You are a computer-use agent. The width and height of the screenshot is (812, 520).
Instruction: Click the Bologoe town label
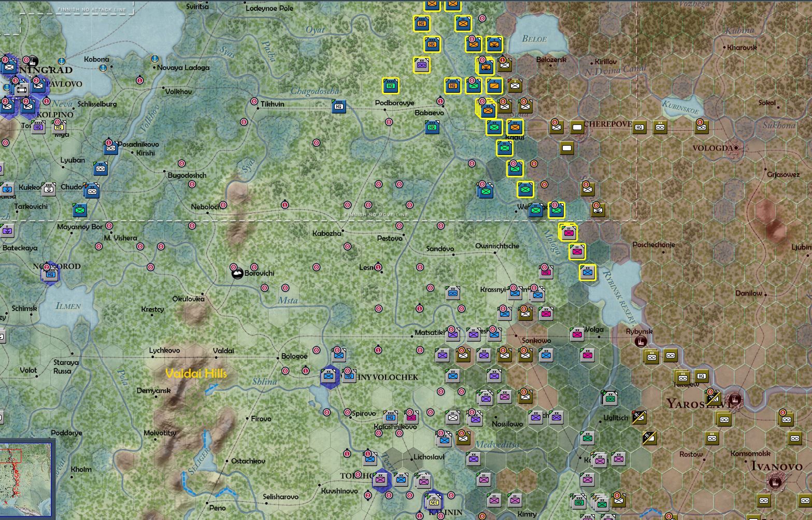[294, 356]
